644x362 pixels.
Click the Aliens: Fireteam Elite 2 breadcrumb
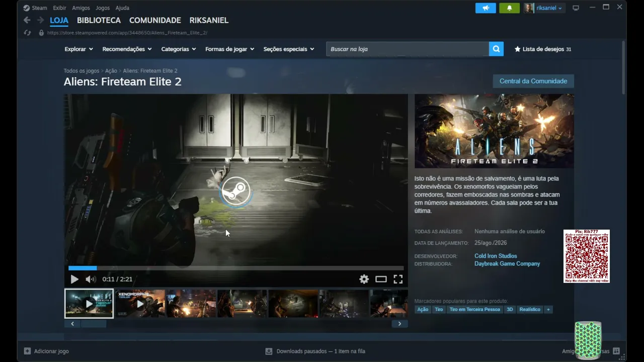150,71
